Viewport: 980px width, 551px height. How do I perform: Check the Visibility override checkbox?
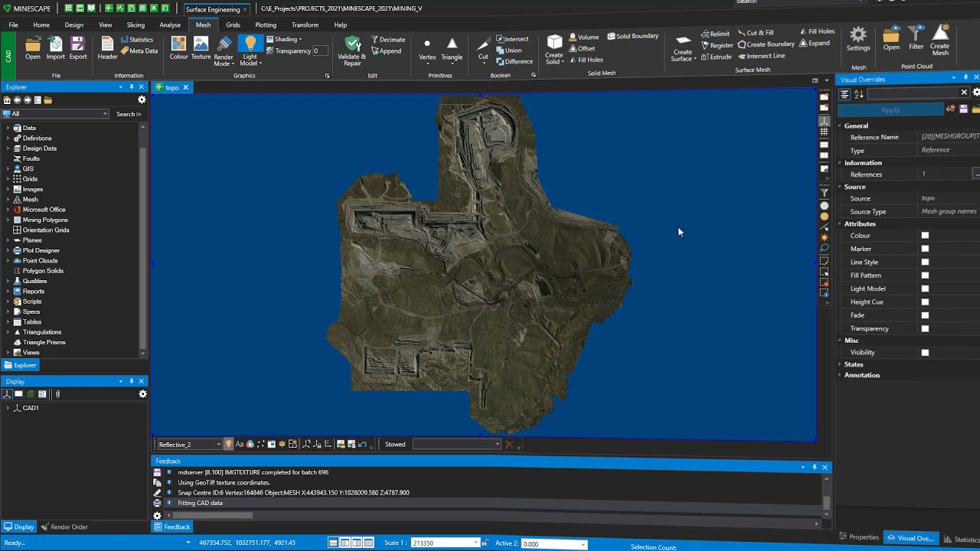click(925, 353)
